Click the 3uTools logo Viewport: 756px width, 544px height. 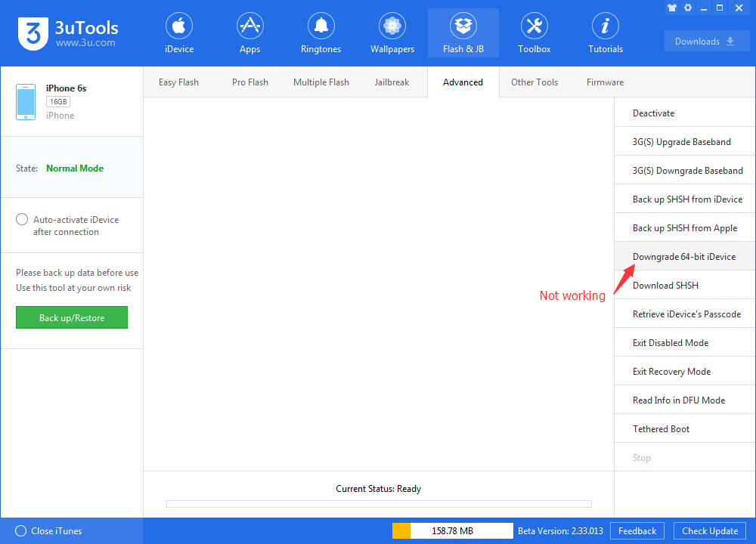33,33
